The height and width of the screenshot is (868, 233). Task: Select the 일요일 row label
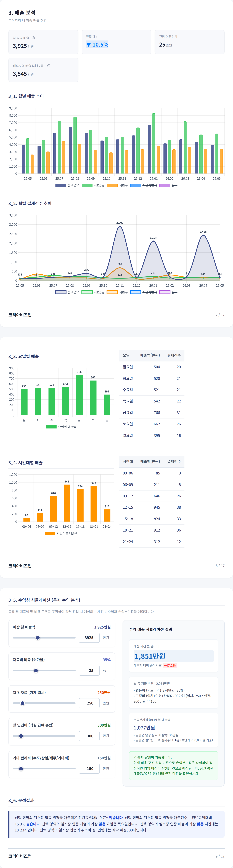coord(128,435)
